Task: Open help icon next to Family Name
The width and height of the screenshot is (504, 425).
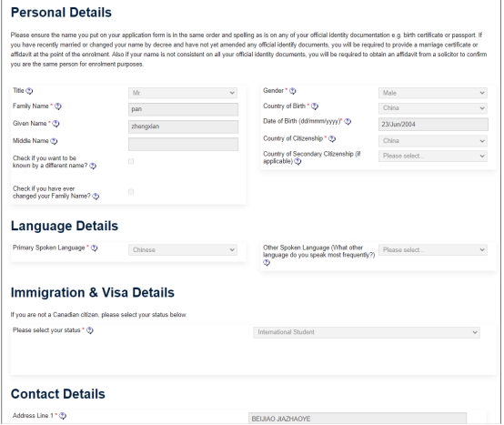Action: (x=58, y=106)
